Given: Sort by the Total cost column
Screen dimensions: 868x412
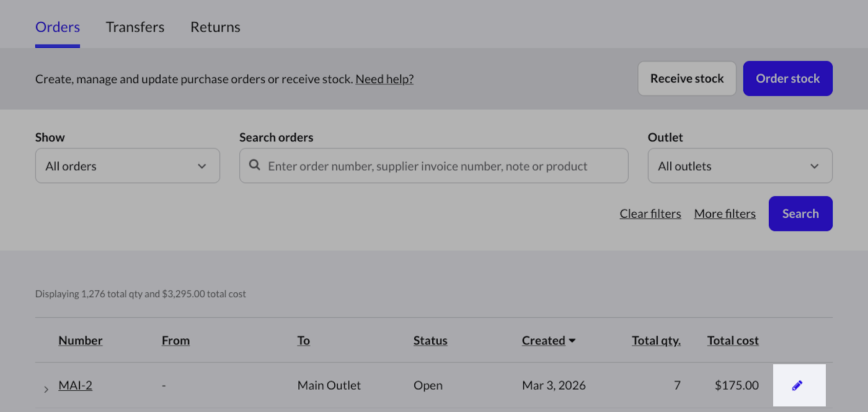Looking at the screenshot, I should click(733, 341).
